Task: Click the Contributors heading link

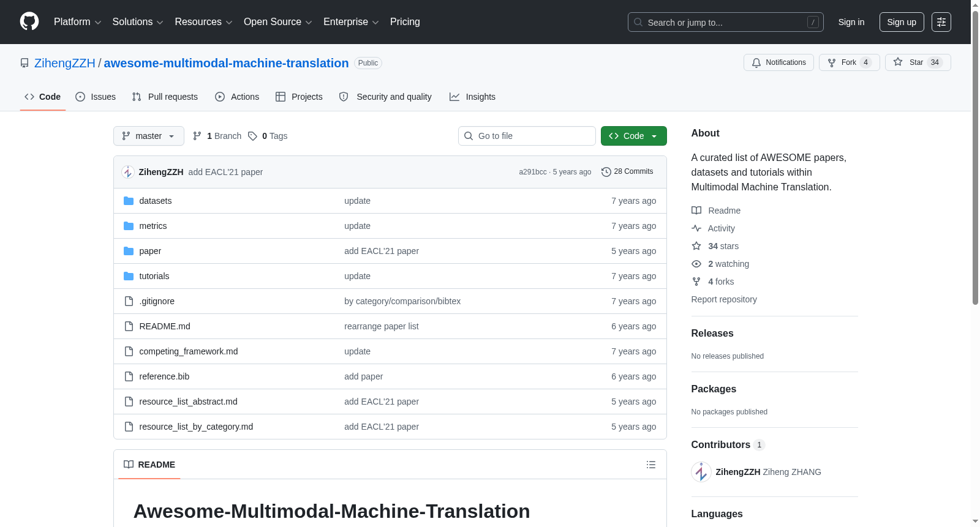Action: pos(728,445)
